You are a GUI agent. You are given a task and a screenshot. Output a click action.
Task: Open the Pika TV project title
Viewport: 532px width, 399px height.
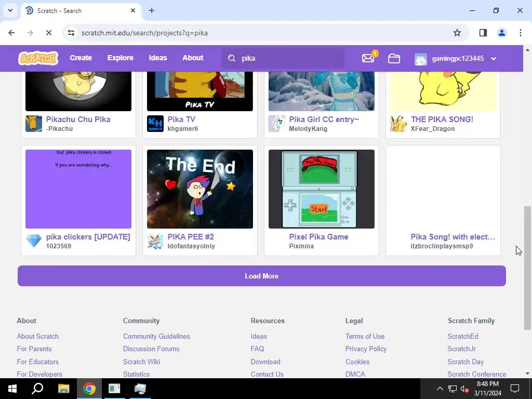coord(181,119)
